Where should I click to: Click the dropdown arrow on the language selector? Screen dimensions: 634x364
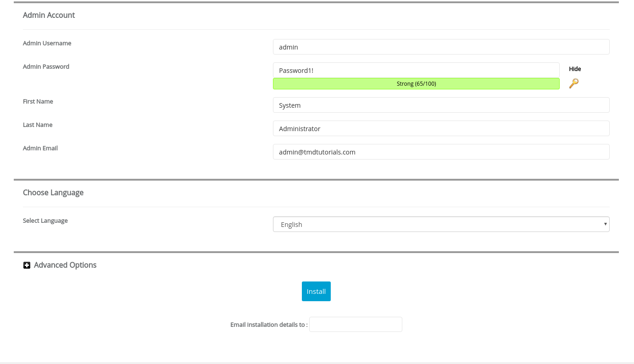tap(605, 224)
